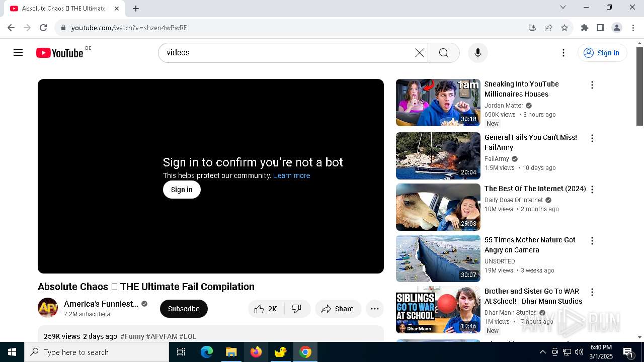Image resolution: width=644 pixels, height=362 pixels.
Task: Click the taskbar search box
Action: coord(97,352)
